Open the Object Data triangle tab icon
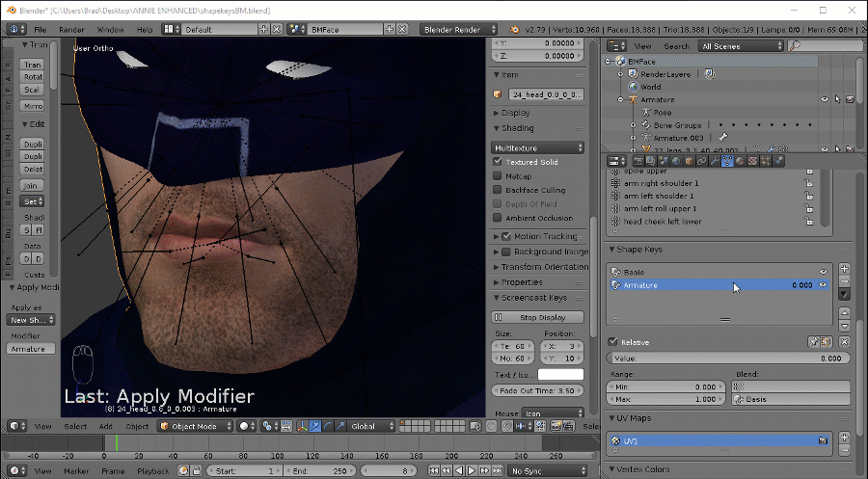 click(x=727, y=161)
